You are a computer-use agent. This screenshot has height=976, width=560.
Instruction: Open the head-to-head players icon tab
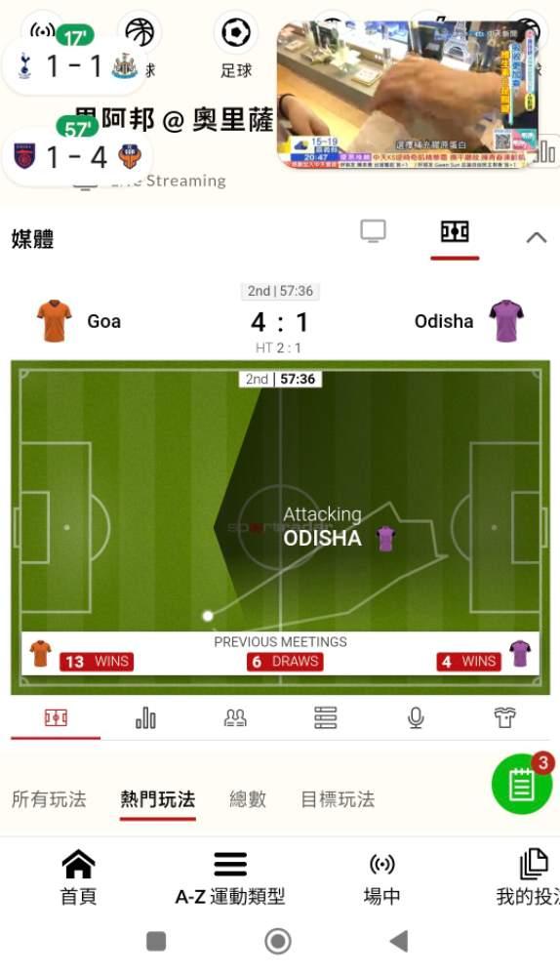coord(235,718)
